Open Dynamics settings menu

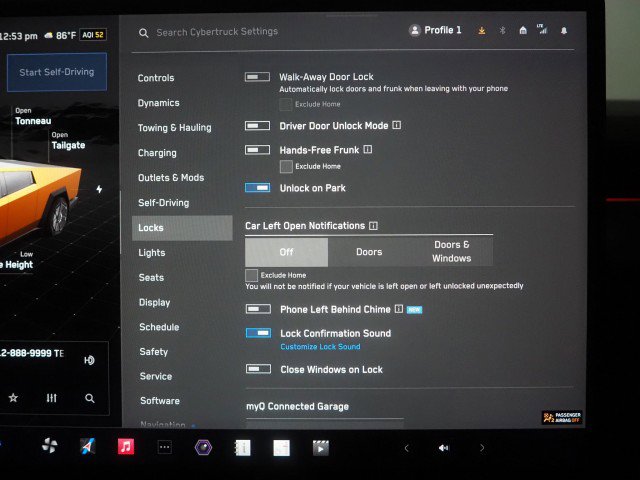(x=158, y=103)
